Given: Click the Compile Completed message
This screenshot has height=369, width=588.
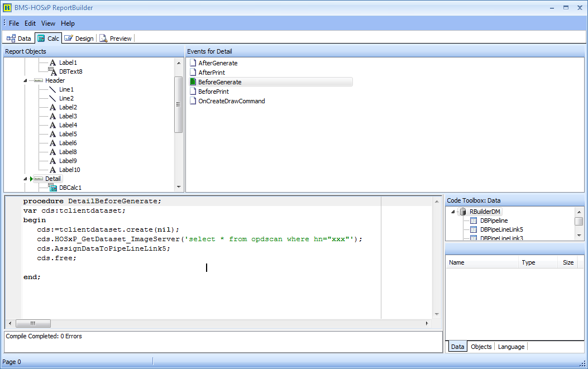Looking at the screenshot, I should pos(44,337).
